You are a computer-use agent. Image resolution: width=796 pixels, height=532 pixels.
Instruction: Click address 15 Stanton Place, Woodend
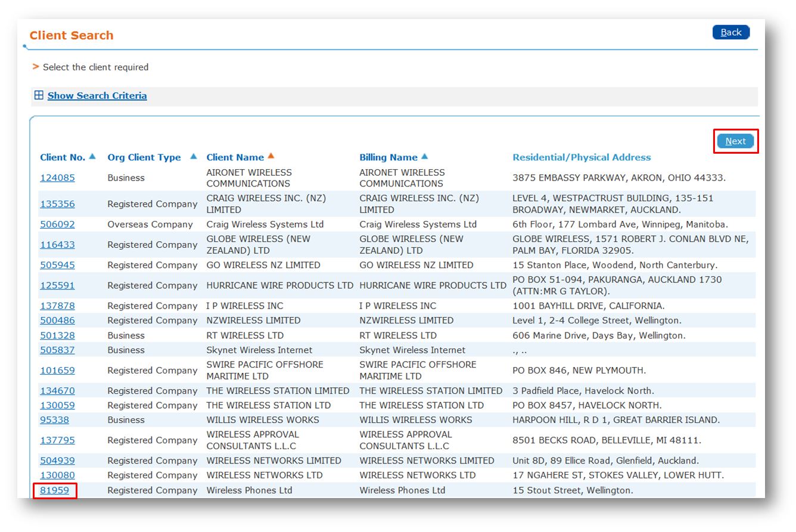(615, 265)
